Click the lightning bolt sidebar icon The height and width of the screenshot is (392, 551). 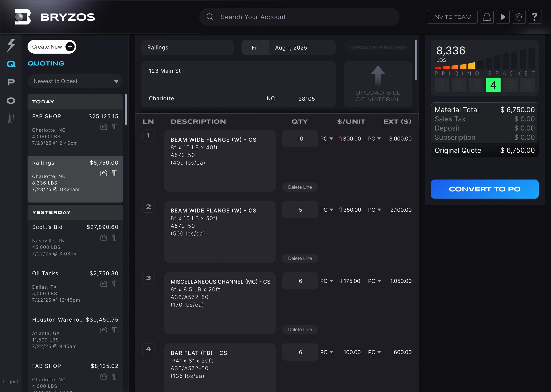[x=11, y=46]
